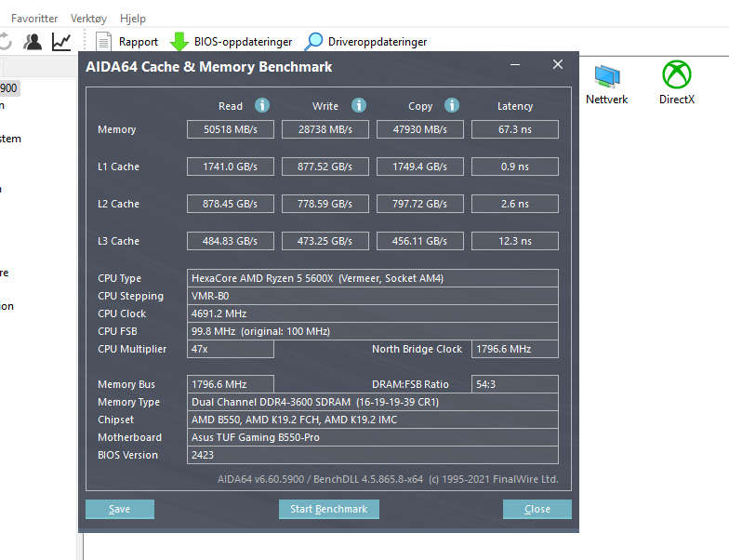Click the green BIOS update arrow icon
Image resolution: width=729 pixels, height=560 pixels.
coord(179,41)
